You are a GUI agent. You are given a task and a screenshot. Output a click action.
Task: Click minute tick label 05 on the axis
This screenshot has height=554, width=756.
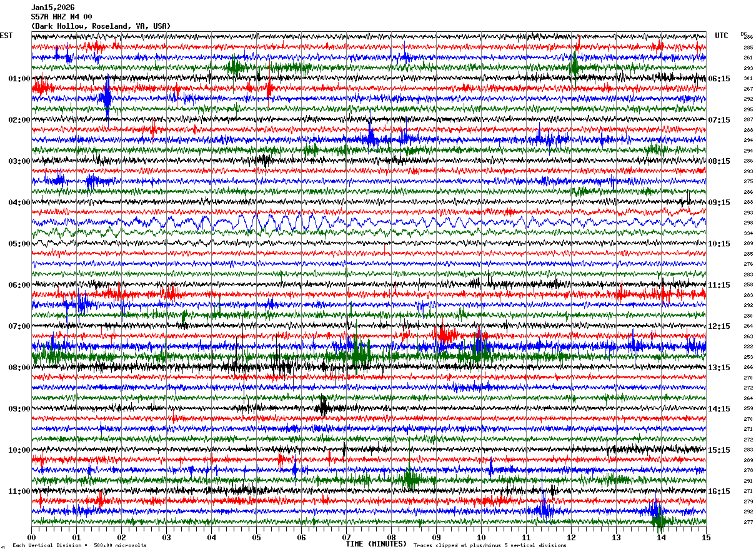pyautogui.click(x=256, y=537)
